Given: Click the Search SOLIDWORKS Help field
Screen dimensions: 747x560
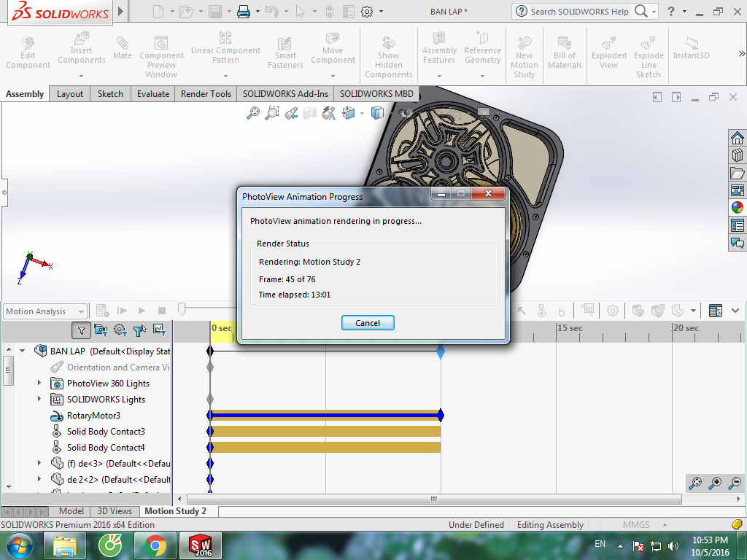Looking at the screenshot, I should click(x=579, y=12).
